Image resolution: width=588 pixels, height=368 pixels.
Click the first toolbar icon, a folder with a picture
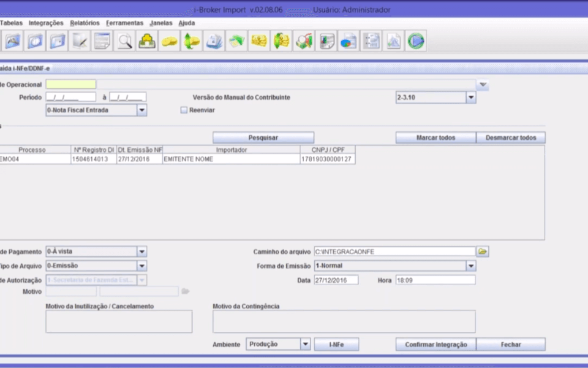[12, 40]
